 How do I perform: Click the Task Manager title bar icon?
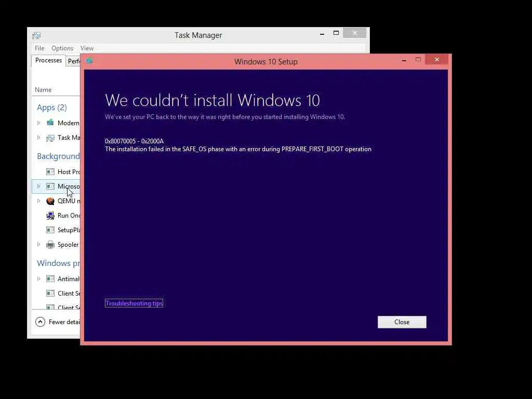pyautogui.click(x=36, y=35)
